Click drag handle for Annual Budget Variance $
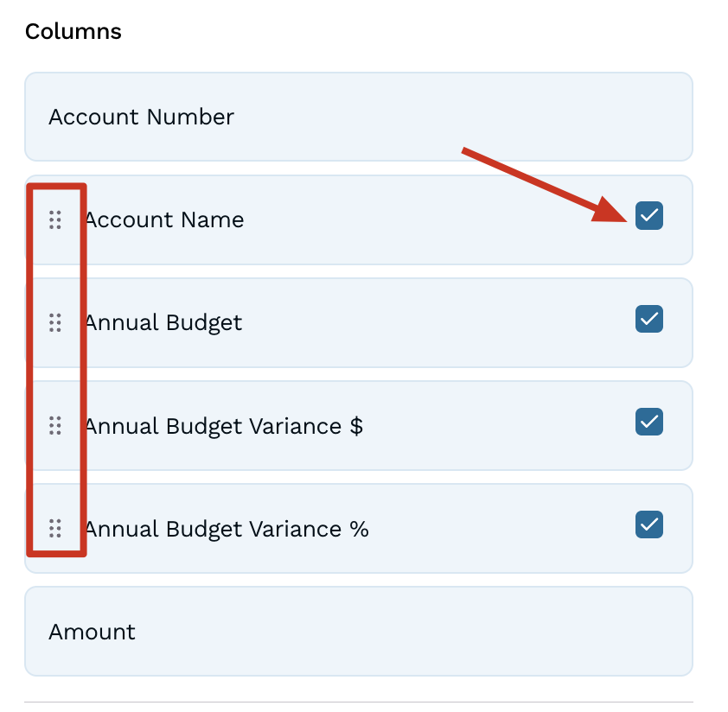 55,426
